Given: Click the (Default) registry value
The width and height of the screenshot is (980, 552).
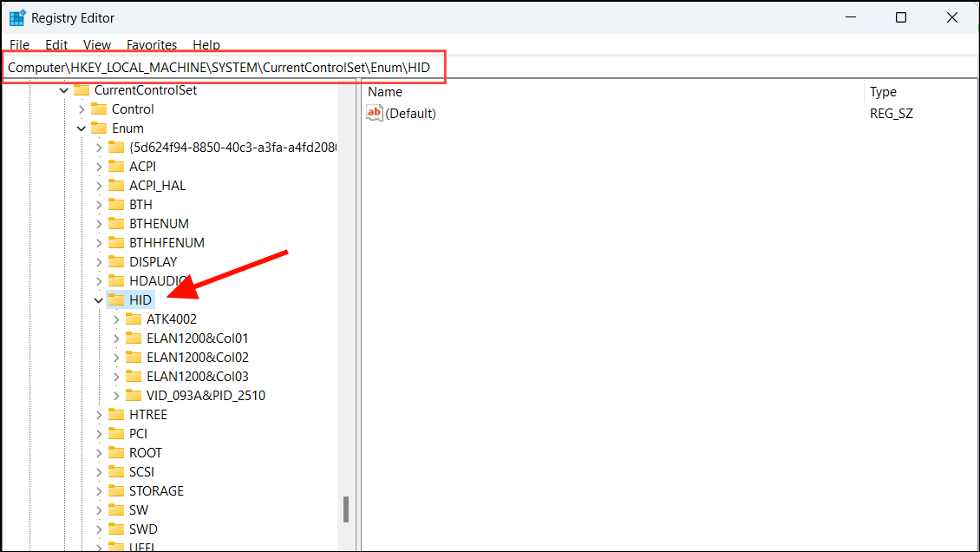Looking at the screenshot, I should coord(411,112).
